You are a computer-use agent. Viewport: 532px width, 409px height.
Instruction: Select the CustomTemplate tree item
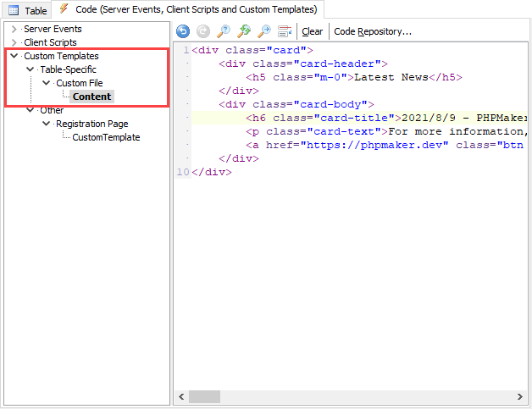(106, 137)
